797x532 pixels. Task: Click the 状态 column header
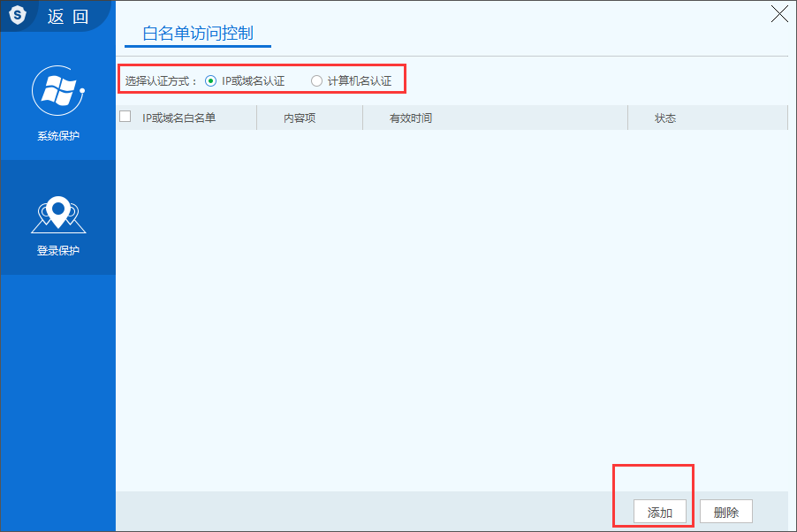pos(664,118)
